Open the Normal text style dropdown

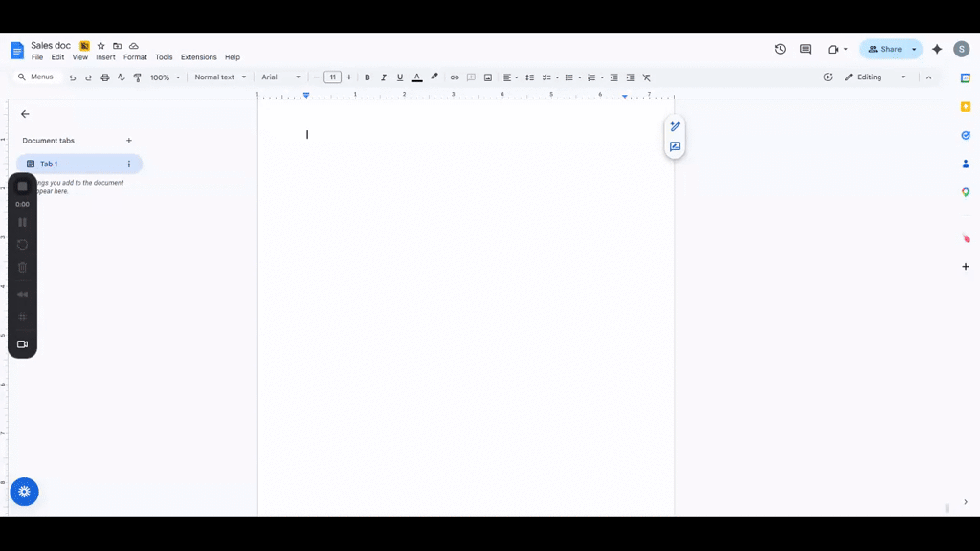pyautogui.click(x=220, y=77)
